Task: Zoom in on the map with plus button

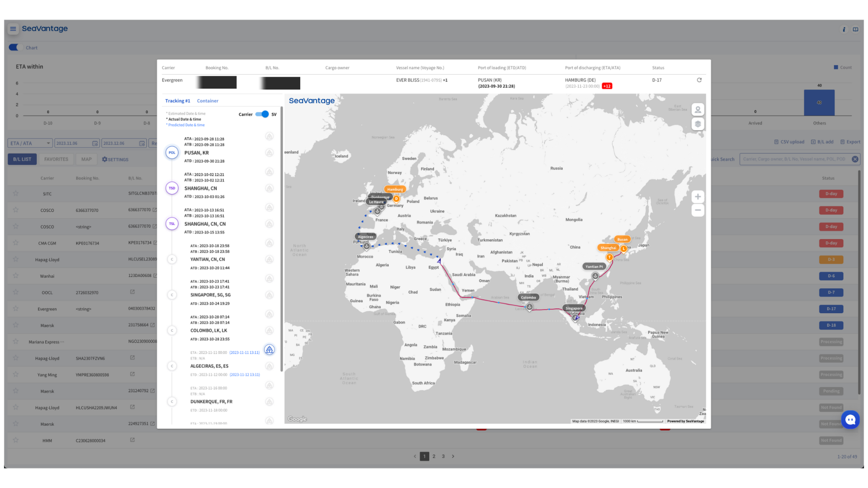Action: [698, 197]
